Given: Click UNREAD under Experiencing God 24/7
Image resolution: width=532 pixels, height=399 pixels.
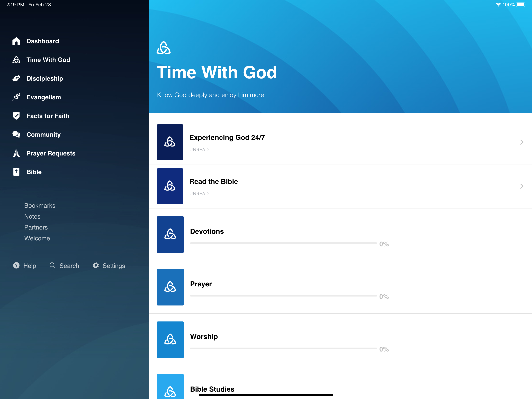Looking at the screenshot, I should 199,149.
